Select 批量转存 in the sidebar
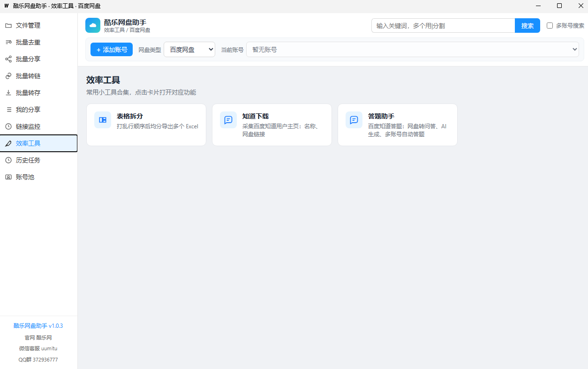The width and height of the screenshot is (588, 369). click(38, 93)
